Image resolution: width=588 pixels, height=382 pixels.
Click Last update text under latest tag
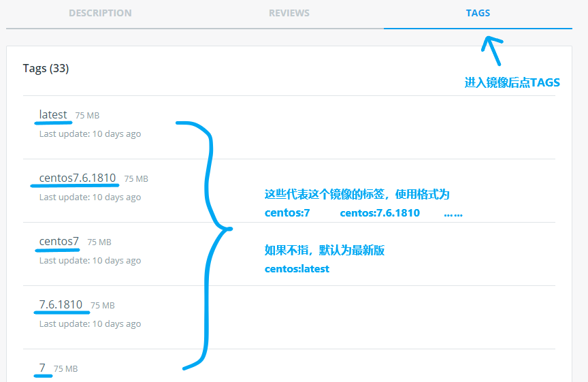pyautogui.click(x=90, y=134)
